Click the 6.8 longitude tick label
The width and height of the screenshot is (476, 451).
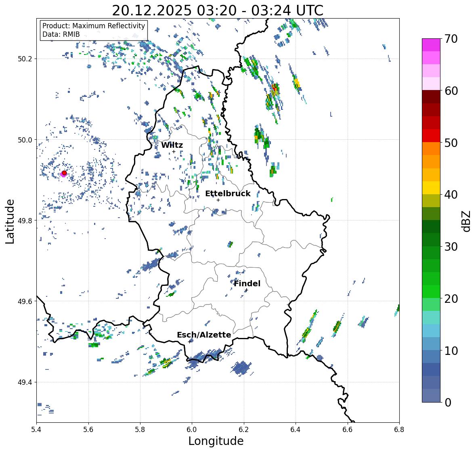tap(399, 430)
